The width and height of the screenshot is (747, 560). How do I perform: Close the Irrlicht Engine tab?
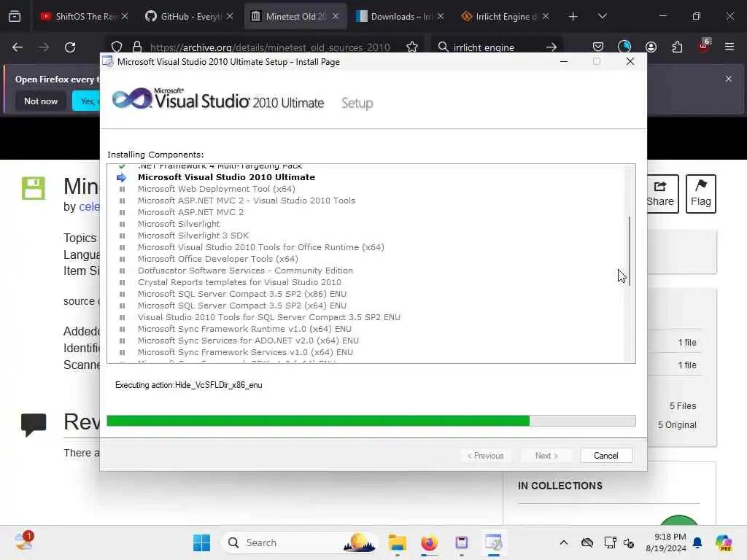point(546,17)
